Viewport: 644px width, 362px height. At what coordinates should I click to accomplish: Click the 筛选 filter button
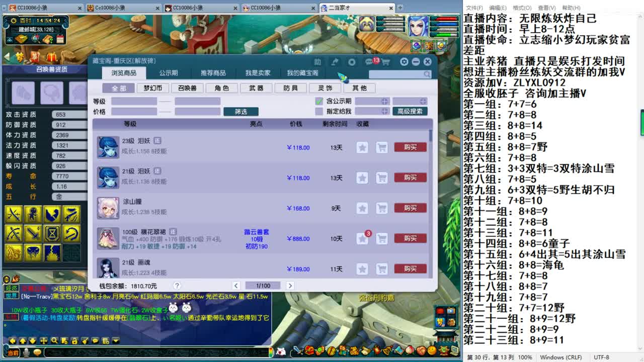241,112
